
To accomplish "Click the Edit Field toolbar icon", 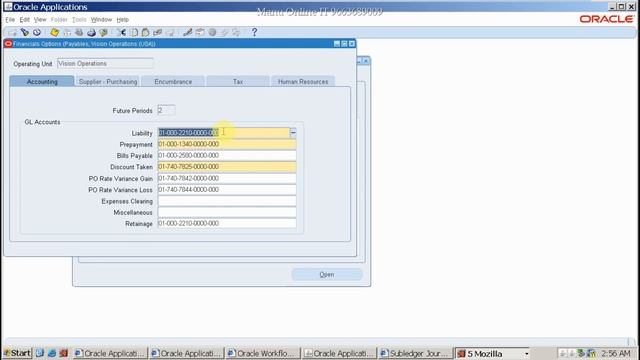I will [188, 32].
